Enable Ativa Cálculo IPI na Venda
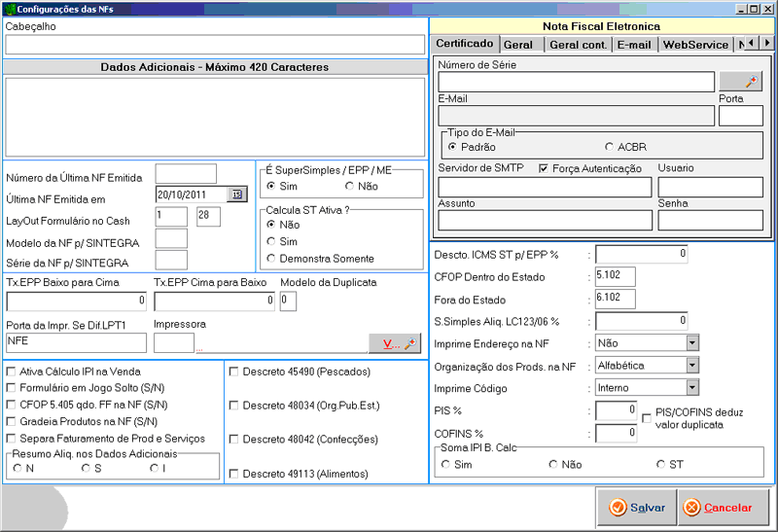778x532 pixels. 10,372
